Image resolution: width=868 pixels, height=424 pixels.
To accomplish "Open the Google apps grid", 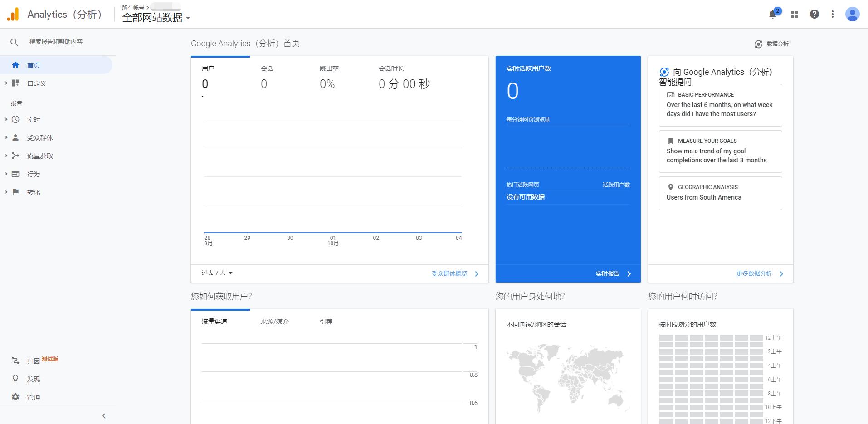I will [x=794, y=14].
